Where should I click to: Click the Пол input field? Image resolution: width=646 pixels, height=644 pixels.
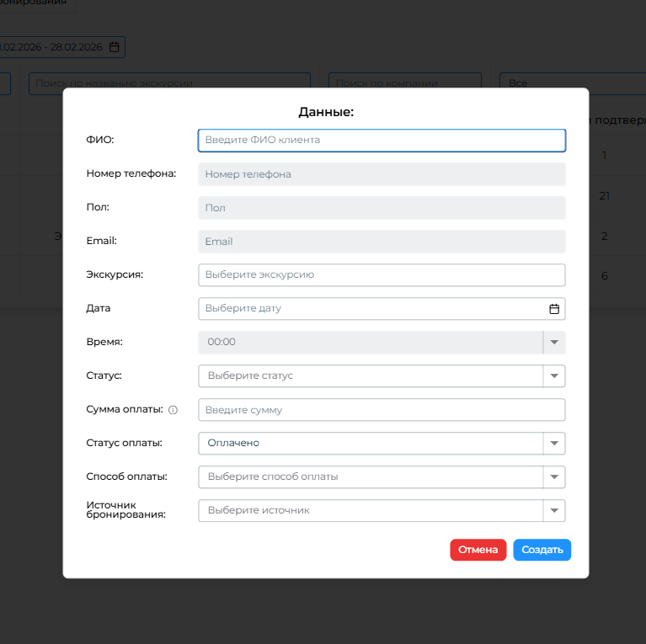(x=381, y=208)
